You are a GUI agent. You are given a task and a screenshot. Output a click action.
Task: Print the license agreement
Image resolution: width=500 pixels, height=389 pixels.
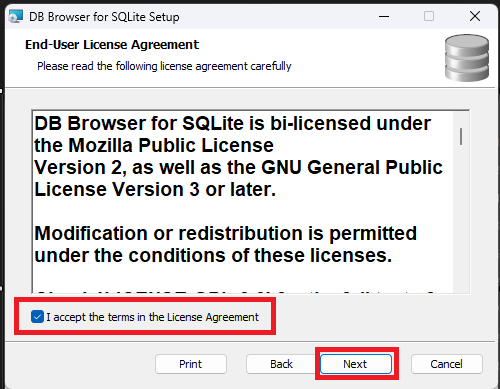pyautogui.click(x=191, y=364)
